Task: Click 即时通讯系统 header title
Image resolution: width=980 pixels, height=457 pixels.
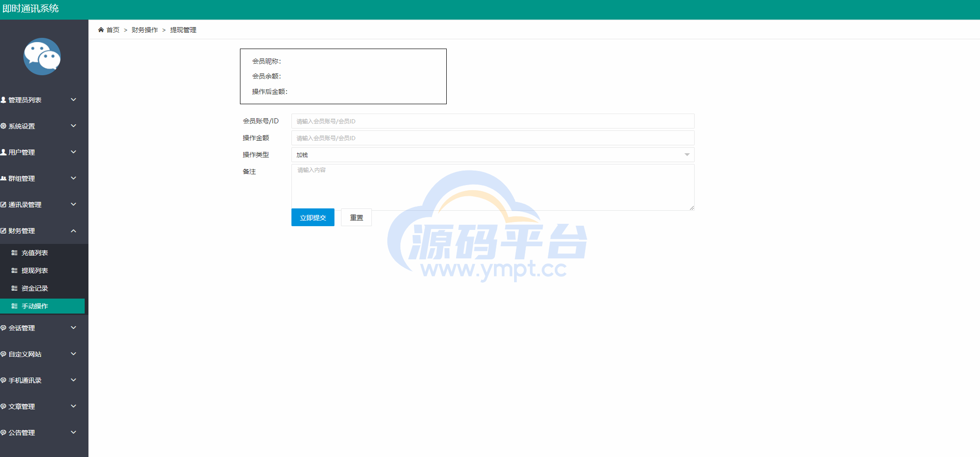Action: tap(31, 8)
